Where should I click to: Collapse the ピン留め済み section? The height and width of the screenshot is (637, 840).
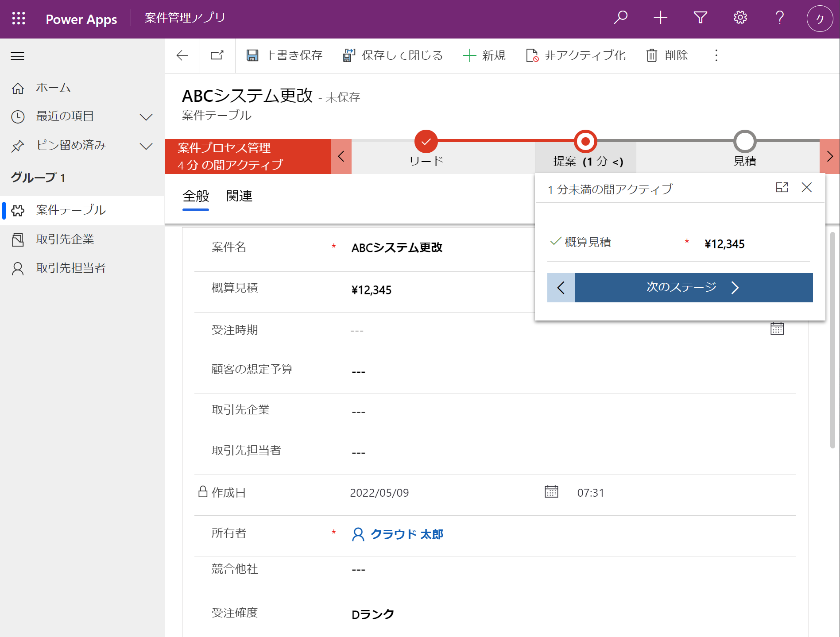point(146,145)
